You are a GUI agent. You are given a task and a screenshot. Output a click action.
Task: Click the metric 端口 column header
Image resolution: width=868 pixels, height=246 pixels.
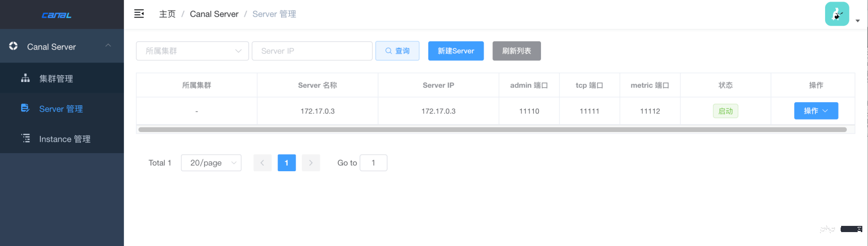[650, 85]
